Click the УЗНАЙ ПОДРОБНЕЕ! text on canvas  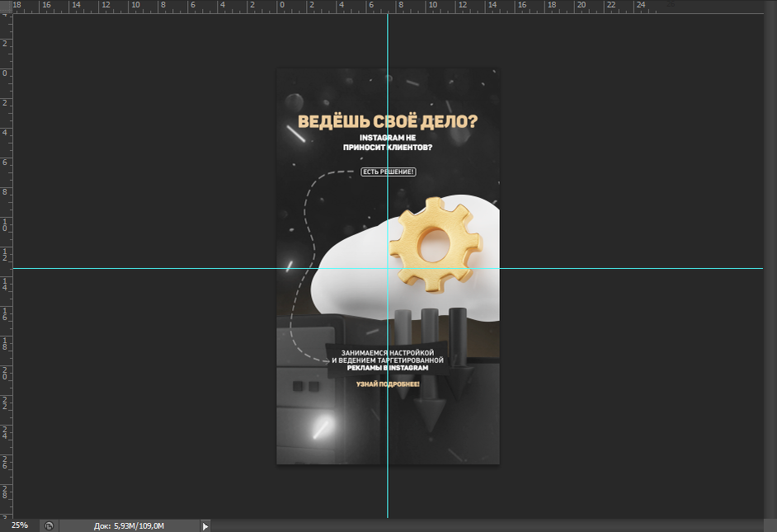(388, 384)
